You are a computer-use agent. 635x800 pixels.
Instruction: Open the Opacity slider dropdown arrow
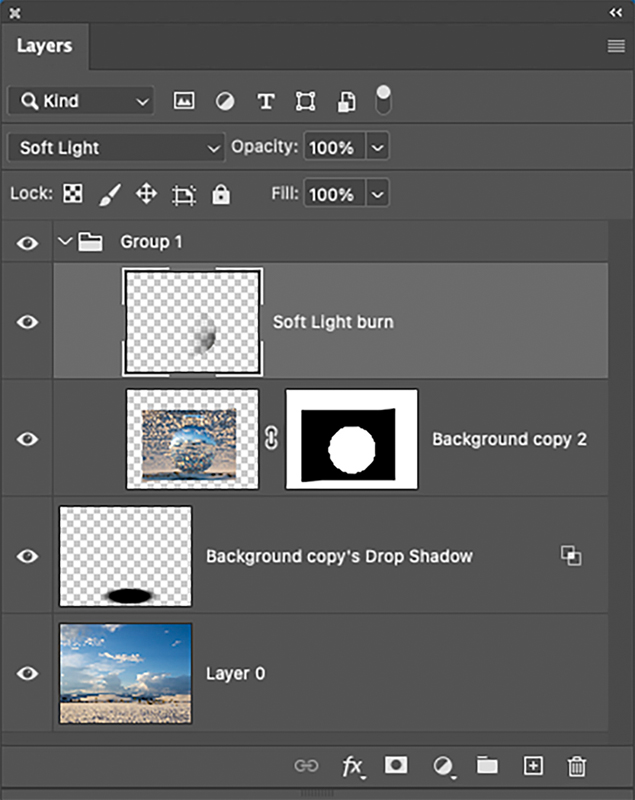(x=377, y=148)
